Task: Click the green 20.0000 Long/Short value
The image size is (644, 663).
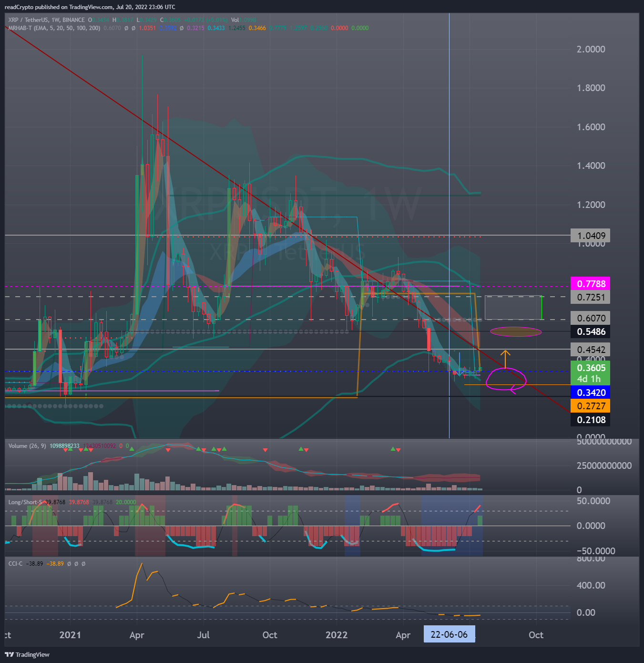Action: pos(126,502)
